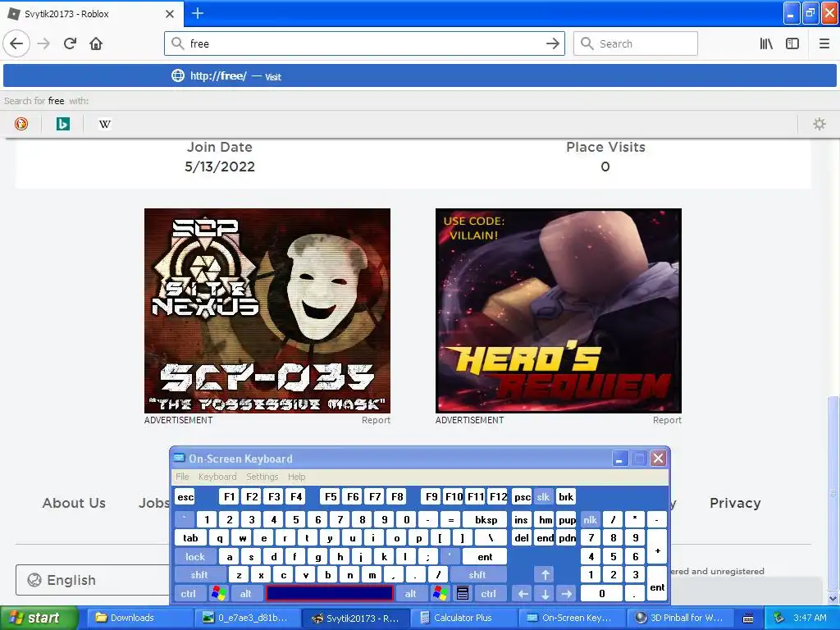Image resolution: width=840 pixels, height=630 pixels.
Task: Search with the Bing icon
Action: [x=62, y=124]
